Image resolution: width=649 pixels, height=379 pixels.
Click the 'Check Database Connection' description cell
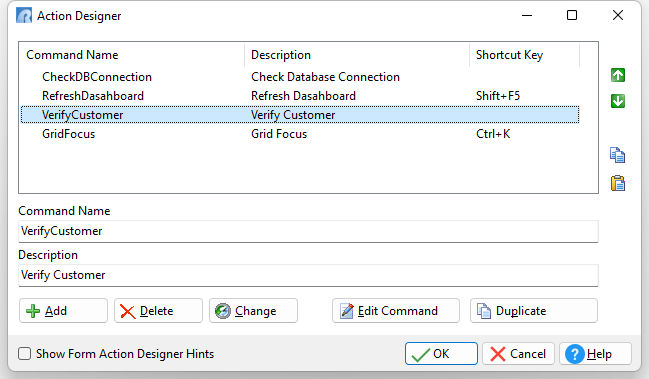pos(325,77)
